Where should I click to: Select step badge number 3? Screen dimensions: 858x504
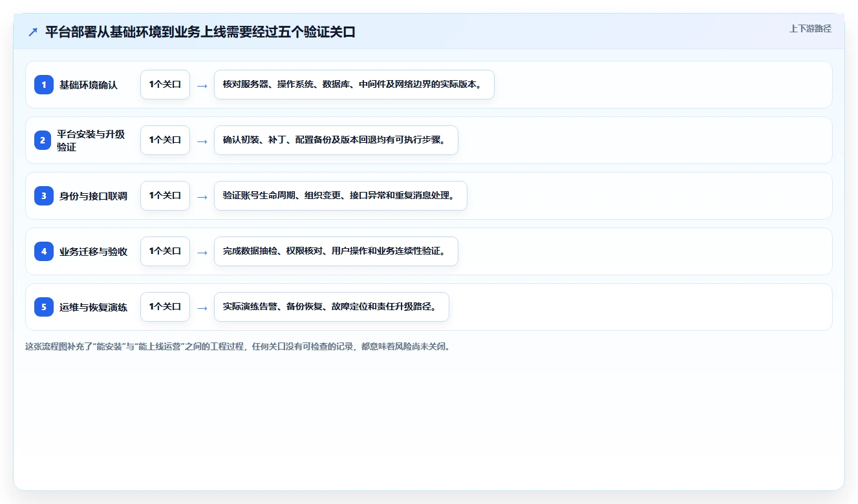44,196
